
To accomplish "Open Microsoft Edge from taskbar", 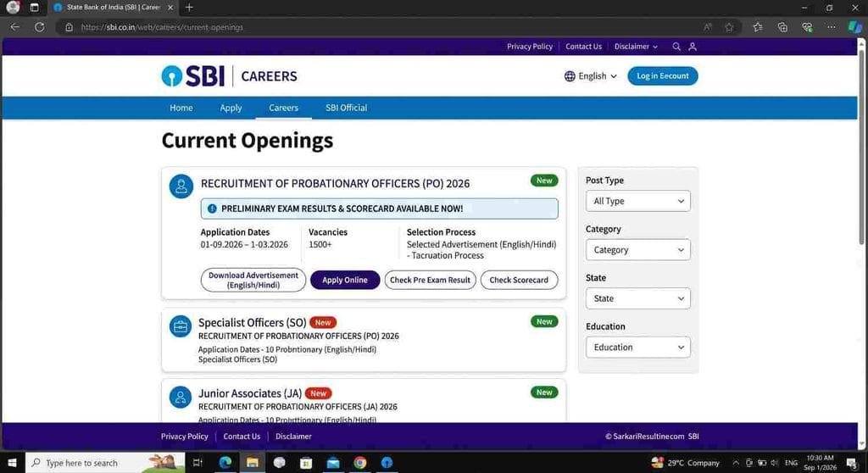I will 225,463.
